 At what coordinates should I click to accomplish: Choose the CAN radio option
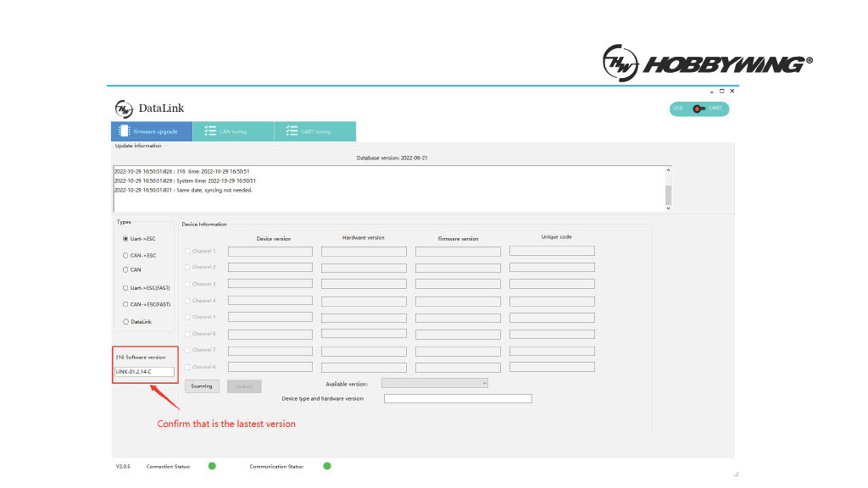pyautogui.click(x=126, y=270)
